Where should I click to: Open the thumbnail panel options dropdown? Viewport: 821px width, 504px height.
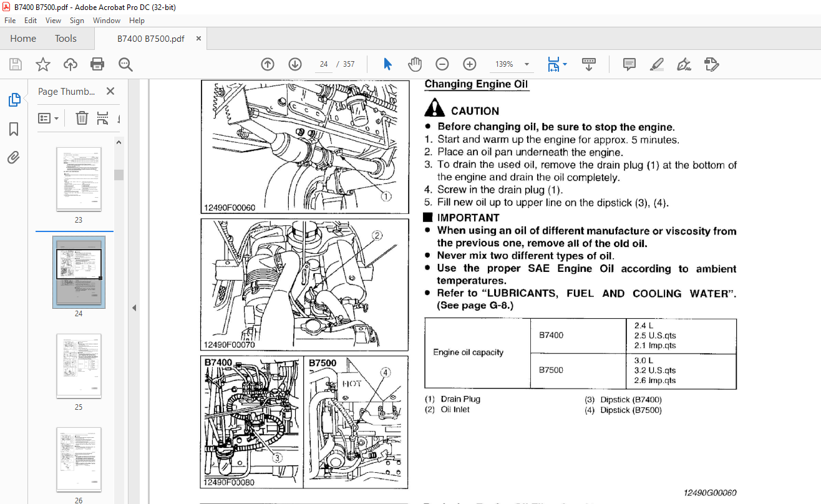[49, 118]
